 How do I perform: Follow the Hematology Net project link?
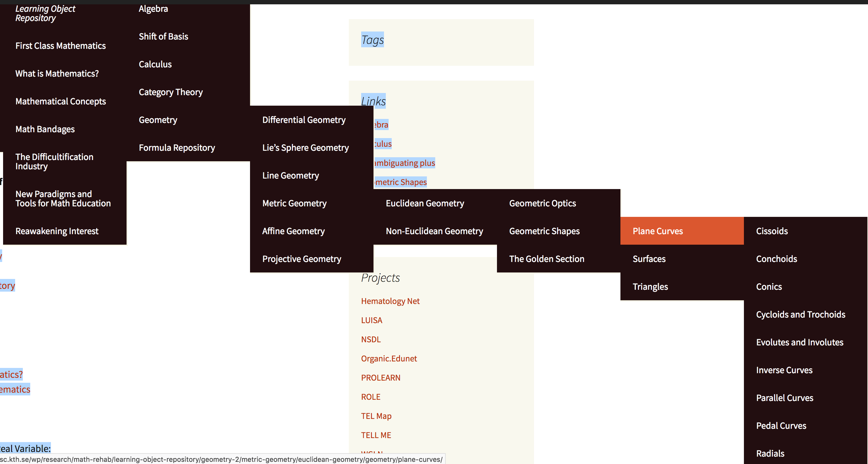point(390,301)
